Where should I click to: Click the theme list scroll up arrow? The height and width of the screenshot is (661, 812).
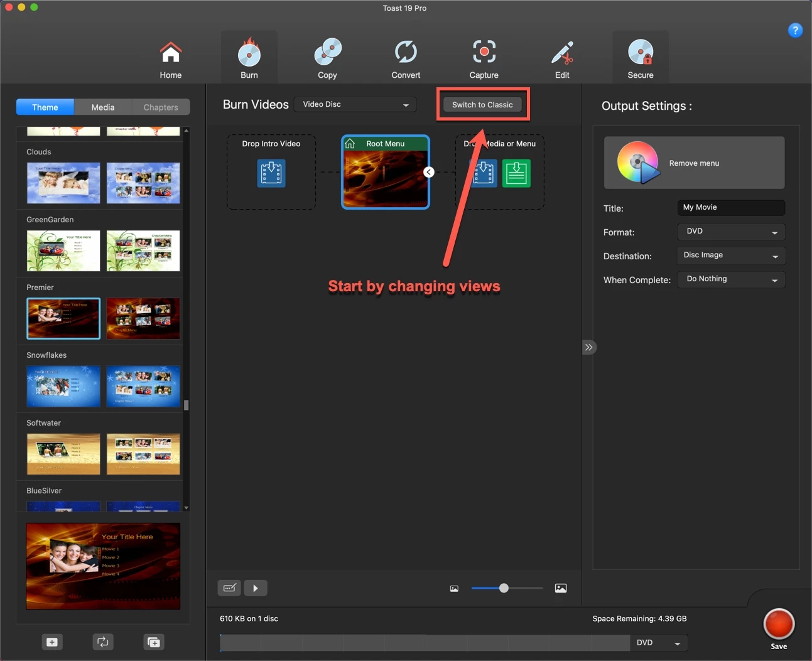click(186, 131)
